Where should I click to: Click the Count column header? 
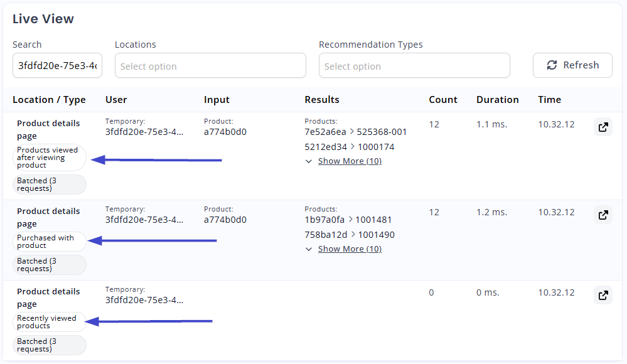tap(443, 100)
